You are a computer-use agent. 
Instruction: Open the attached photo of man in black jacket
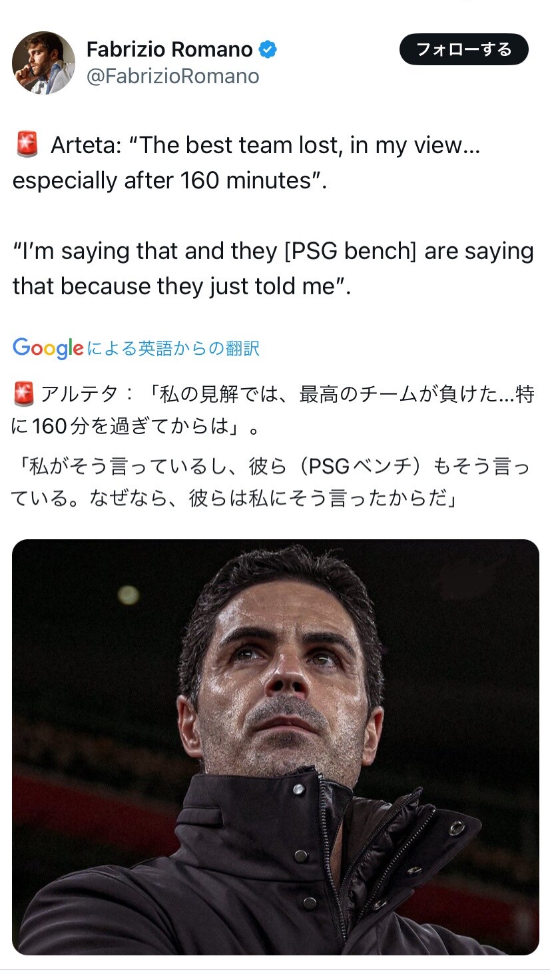275,747
